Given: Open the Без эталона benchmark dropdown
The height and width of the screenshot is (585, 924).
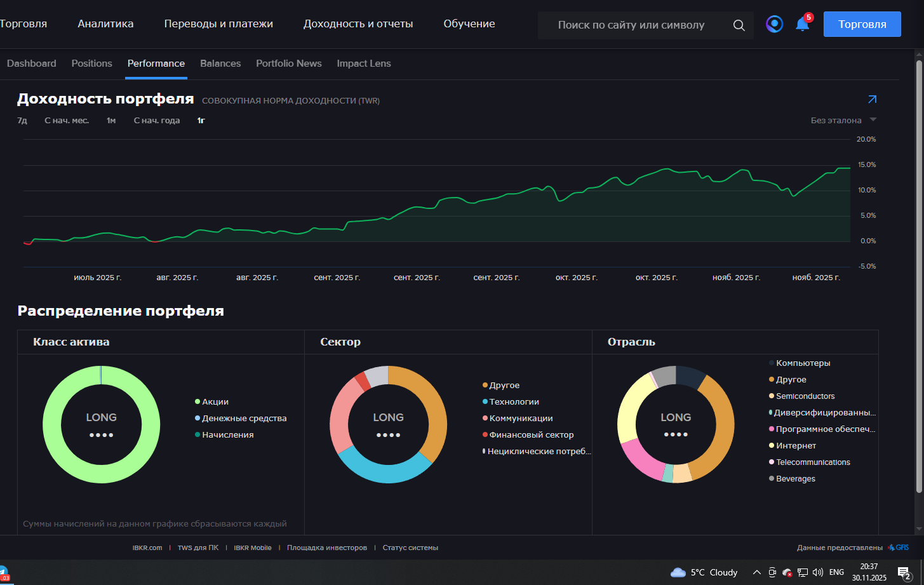Looking at the screenshot, I should [x=843, y=120].
